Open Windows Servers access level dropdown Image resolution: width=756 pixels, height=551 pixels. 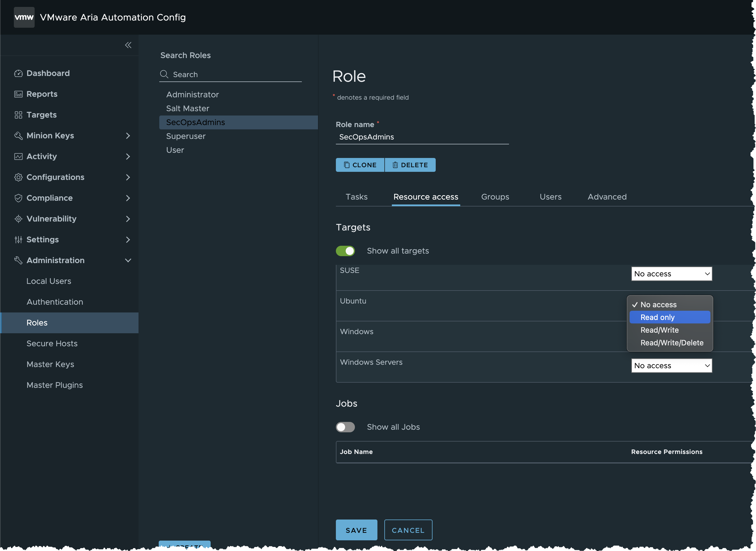671,366
